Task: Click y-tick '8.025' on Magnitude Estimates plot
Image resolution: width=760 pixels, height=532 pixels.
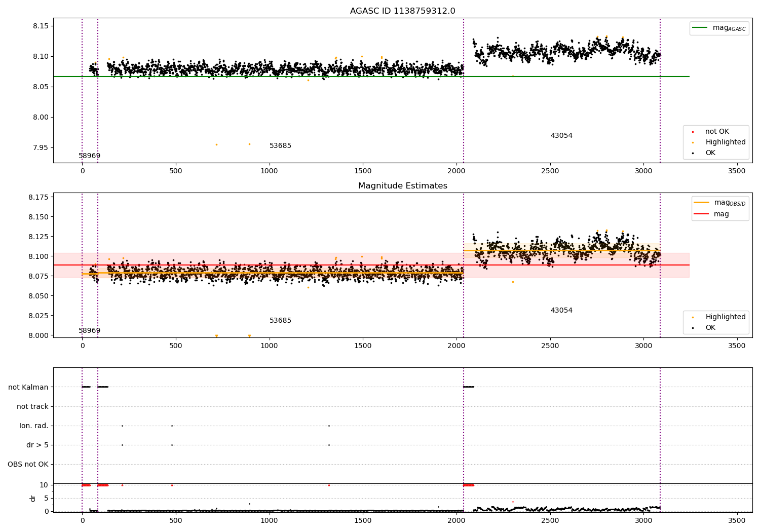Action: pos(39,316)
